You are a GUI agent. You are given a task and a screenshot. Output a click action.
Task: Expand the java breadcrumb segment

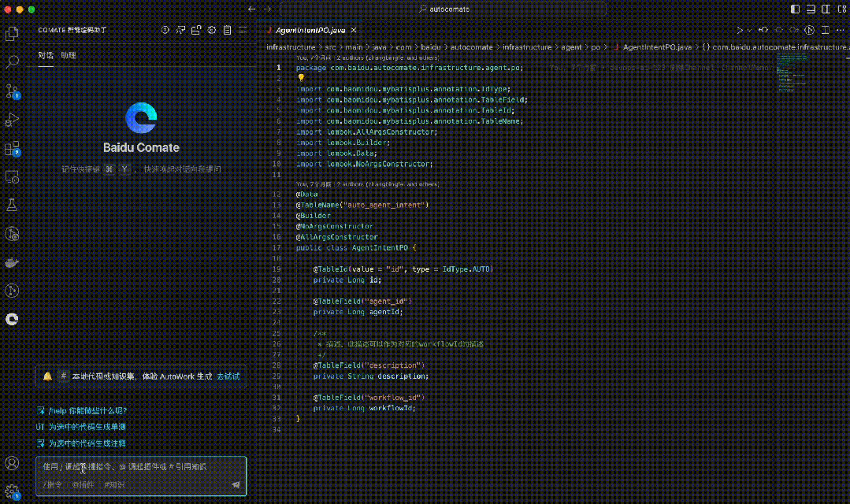(x=380, y=47)
